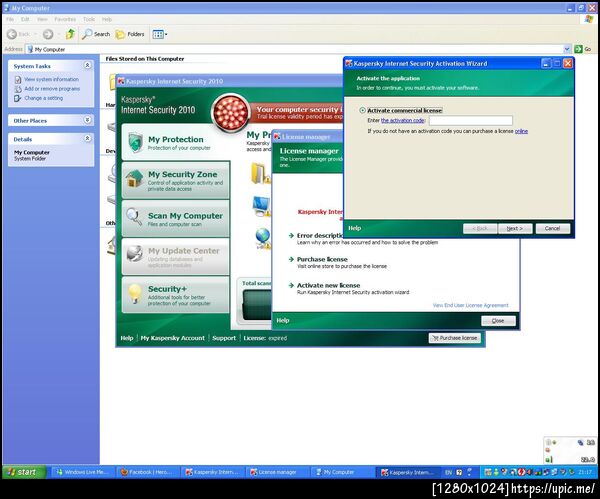Image resolution: width=600 pixels, height=499 pixels.
Task: Click Cancel in Activation Wizard
Action: point(552,228)
